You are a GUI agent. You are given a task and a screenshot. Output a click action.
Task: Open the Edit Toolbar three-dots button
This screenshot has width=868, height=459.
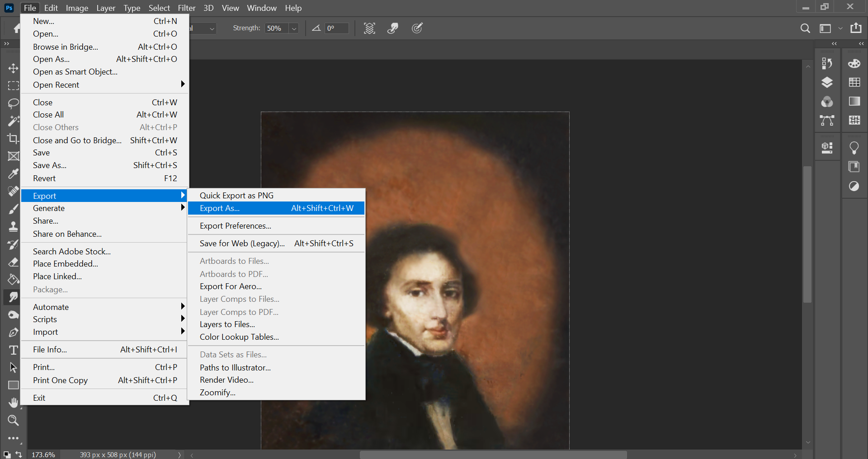click(x=13, y=438)
